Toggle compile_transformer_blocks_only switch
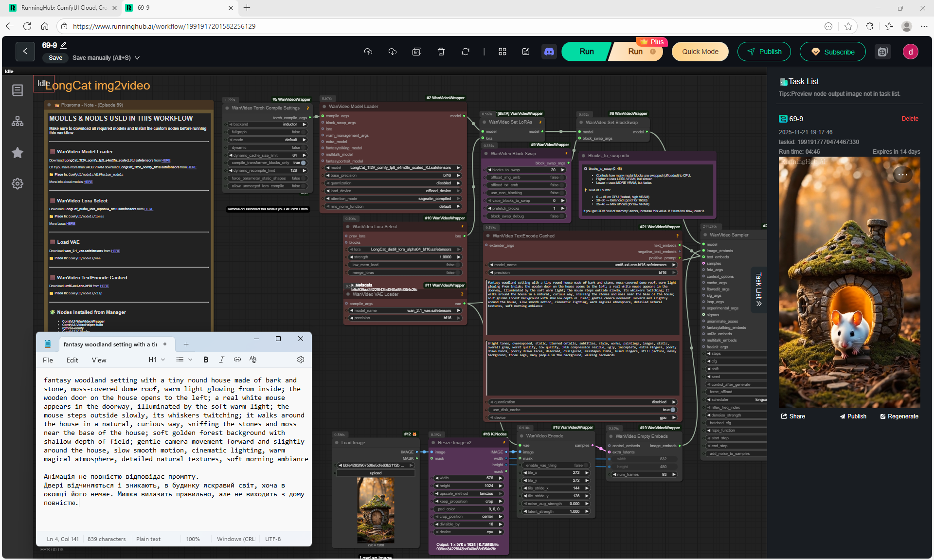 tap(303, 163)
